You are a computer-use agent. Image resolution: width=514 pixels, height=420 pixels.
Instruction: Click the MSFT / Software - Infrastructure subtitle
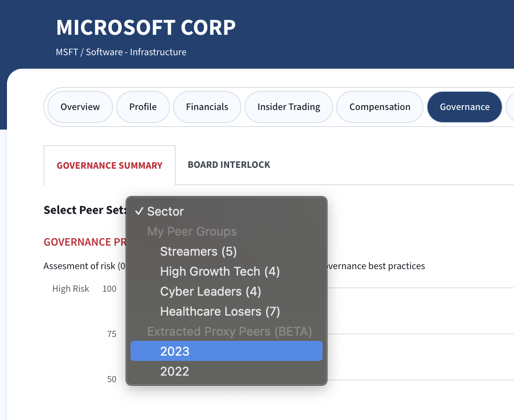point(121,52)
